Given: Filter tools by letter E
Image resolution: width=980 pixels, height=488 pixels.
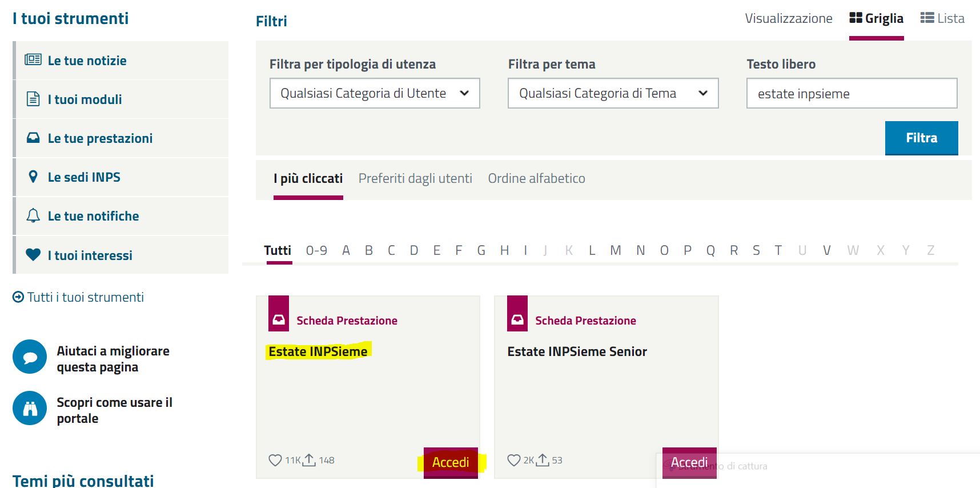Looking at the screenshot, I should [x=437, y=250].
